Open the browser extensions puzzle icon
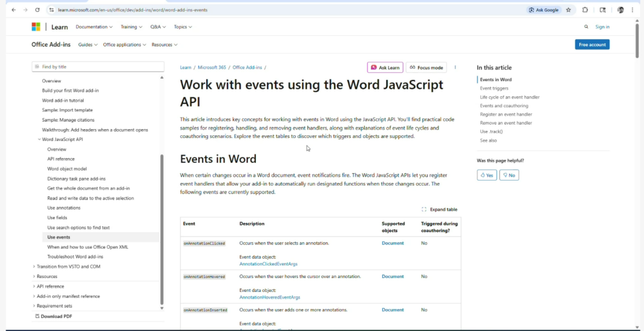644x331 pixels. pyautogui.click(x=586, y=10)
